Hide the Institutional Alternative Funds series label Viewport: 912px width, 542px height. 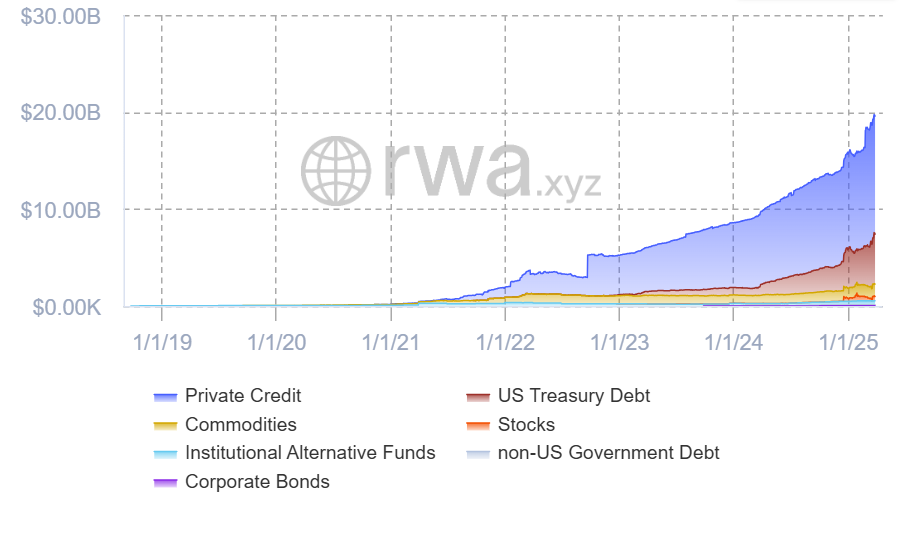tap(310, 452)
